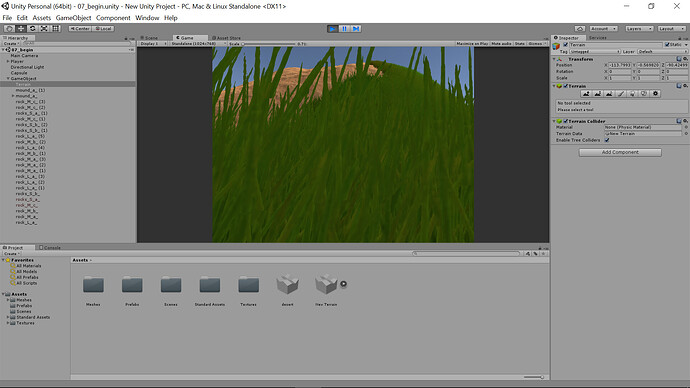Click the Step frame button
The width and height of the screenshot is (690, 388).
(x=356, y=29)
